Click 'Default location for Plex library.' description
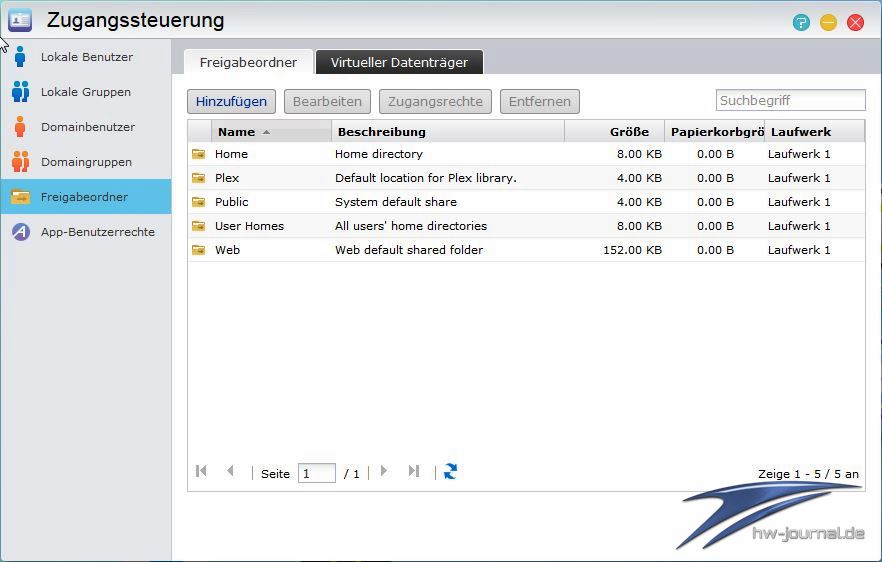The height and width of the screenshot is (562, 882). tap(426, 178)
